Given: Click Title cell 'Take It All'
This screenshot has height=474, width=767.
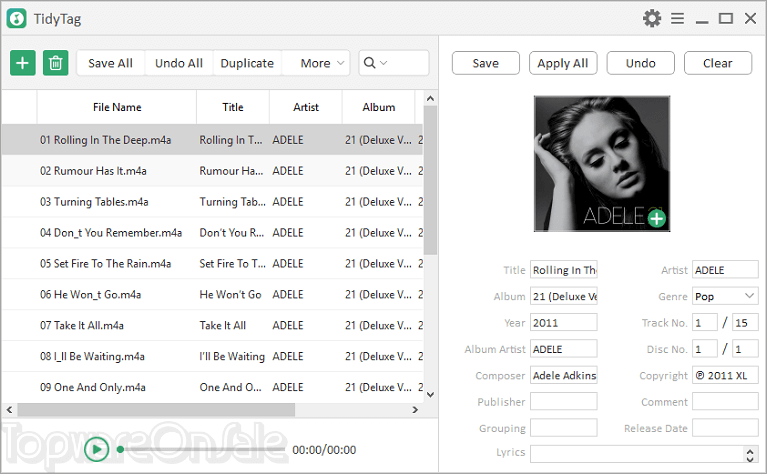Looking at the screenshot, I should click(x=223, y=325).
